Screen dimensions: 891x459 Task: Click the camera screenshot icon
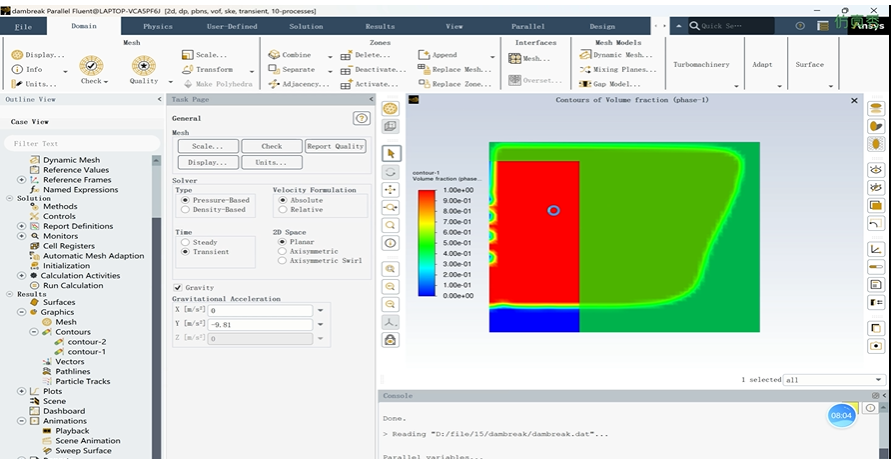coord(876,346)
